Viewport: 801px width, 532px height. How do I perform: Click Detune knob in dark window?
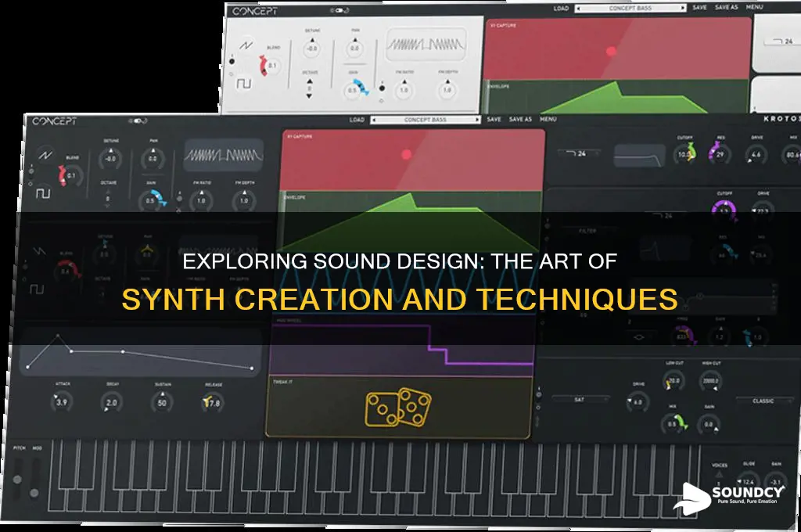point(110,158)
